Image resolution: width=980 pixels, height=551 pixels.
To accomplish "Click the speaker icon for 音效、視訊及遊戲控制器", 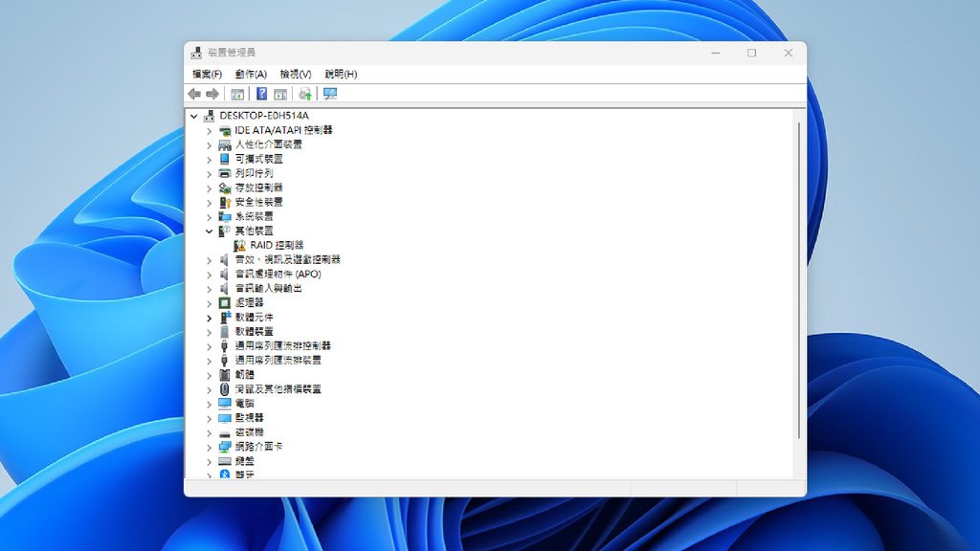I will click(x=224, y=259).
